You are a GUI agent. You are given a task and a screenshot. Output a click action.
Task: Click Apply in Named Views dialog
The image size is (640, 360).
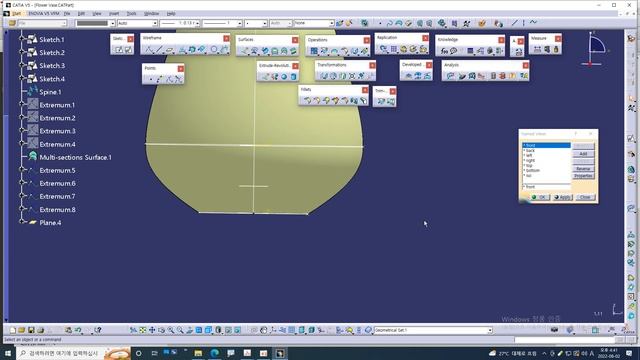coord(562,197)
